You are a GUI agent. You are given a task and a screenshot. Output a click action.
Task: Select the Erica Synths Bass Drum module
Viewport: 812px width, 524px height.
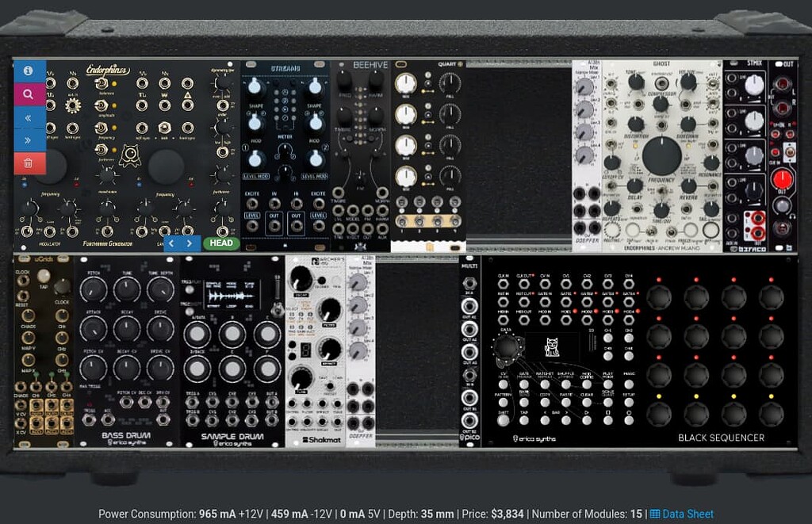tap(127, 351)
